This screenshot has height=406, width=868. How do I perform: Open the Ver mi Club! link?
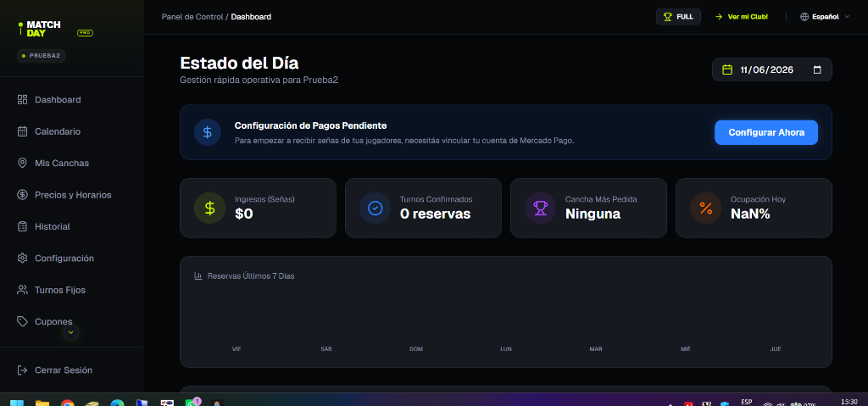click(742, 17)
